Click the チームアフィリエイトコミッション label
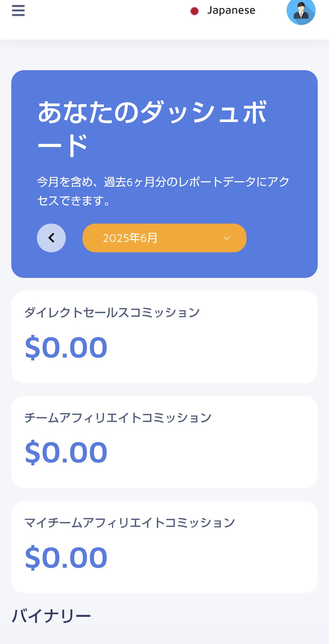The image size is (329, 644). (x=118, y=418)
